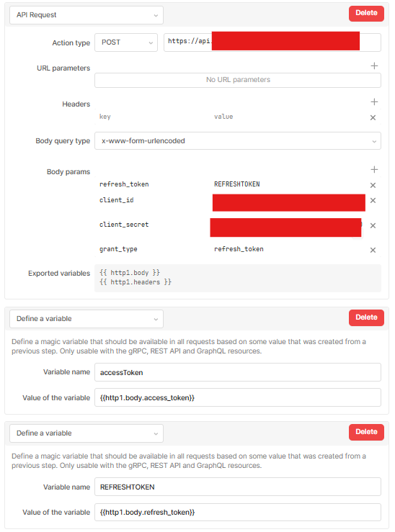The image size is (395, 532).
Task: Open the API Request step type dropdown
Action: tap(86, 15)
